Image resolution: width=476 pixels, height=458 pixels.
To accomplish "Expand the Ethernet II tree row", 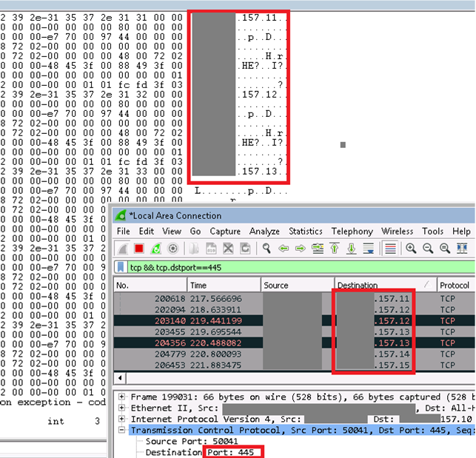I will [121, 408].
